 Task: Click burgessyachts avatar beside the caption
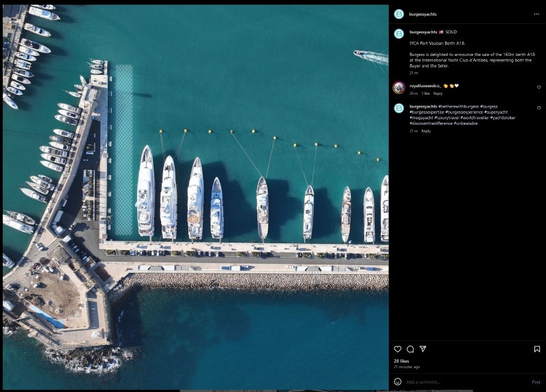(399, 33)
